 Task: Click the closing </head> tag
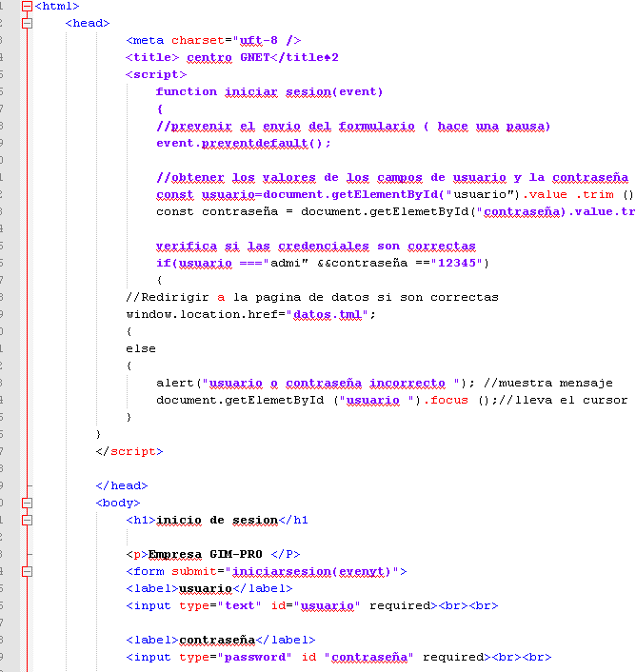coord(122,485)
